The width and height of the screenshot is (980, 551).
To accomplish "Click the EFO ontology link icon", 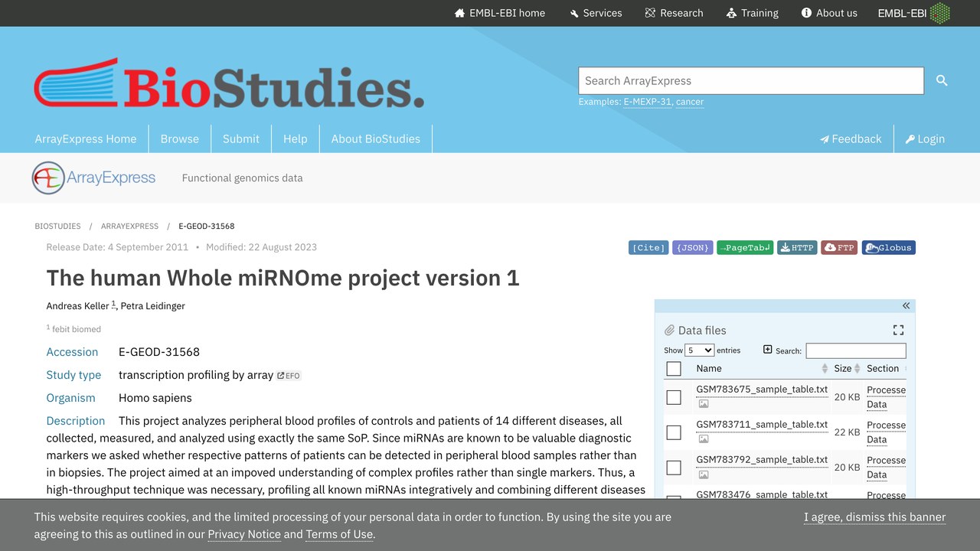I will pos(289,376).
